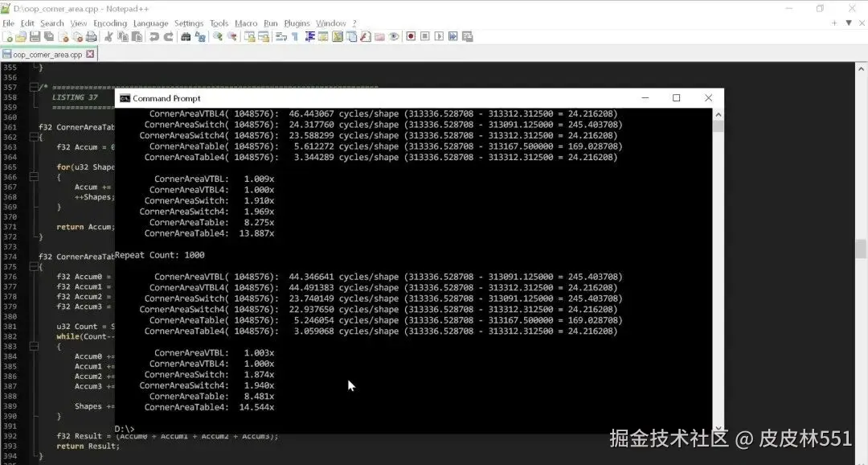868x465 pixels.
Task: Open the Search menu
Action: click(52, 23)
